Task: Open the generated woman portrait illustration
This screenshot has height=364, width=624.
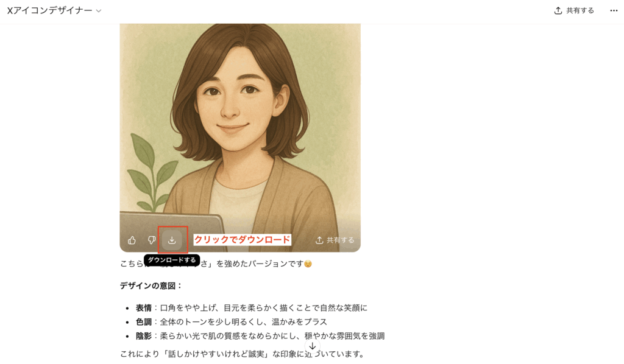Action: (240, 127)
